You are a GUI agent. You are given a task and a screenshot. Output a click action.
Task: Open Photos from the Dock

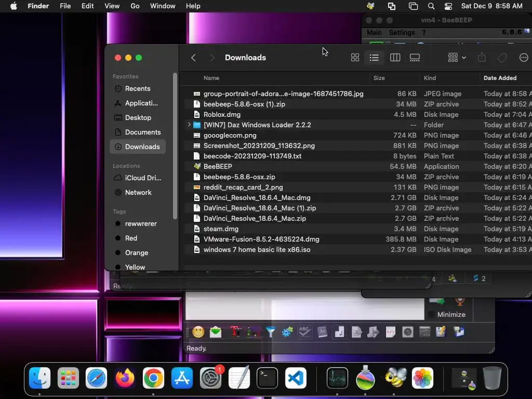pyautogui.click(x=423, y=378)
